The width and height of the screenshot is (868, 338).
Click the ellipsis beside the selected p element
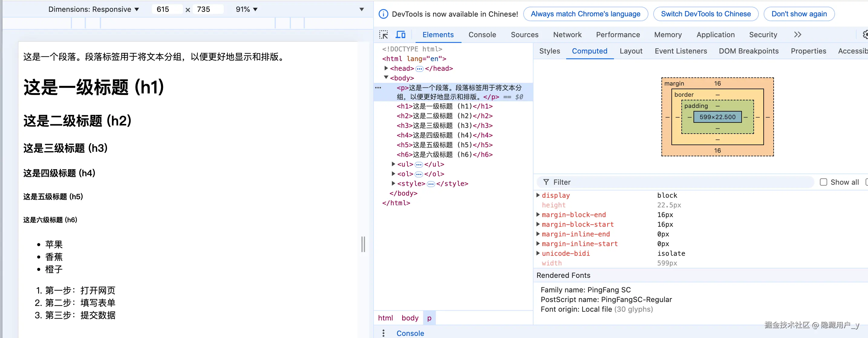(378, 88)
